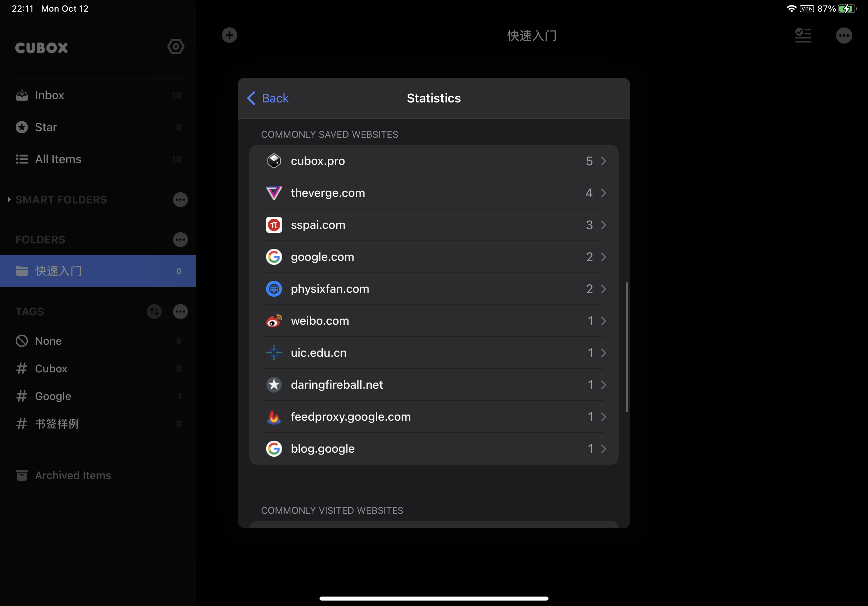This screenshot has height=606, width=868.
Task: Open sspai.com row chevron
Action: 604,225
